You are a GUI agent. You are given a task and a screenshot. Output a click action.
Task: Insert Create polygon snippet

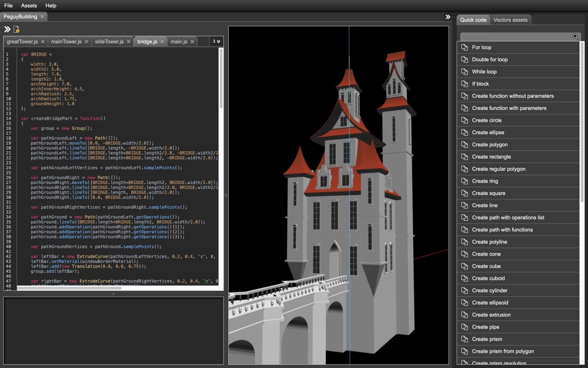point(518,144)
